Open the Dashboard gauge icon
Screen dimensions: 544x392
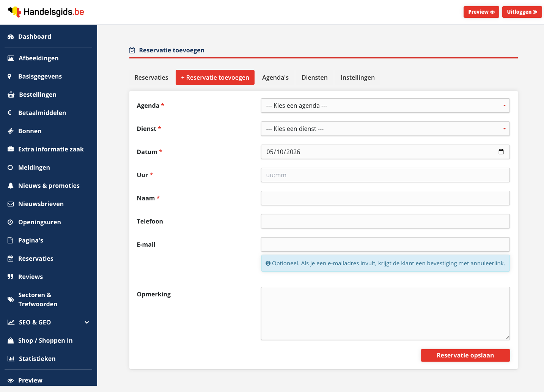[11, 37]
